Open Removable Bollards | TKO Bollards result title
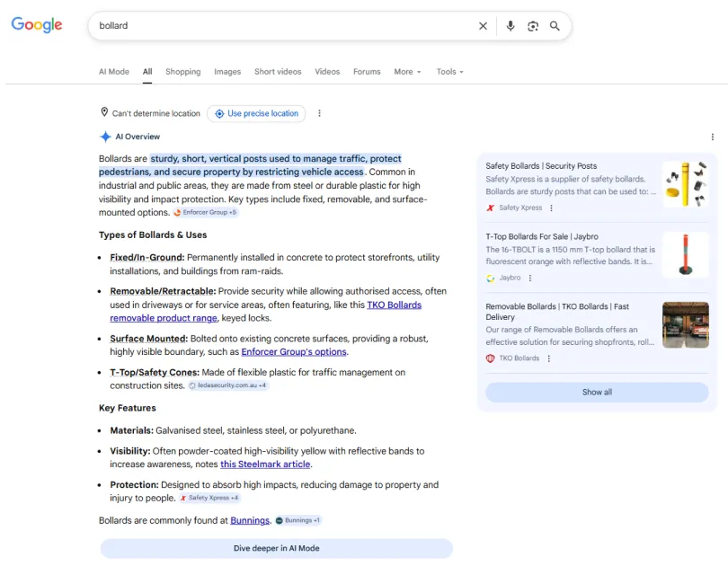 click(x=557, y=312)
